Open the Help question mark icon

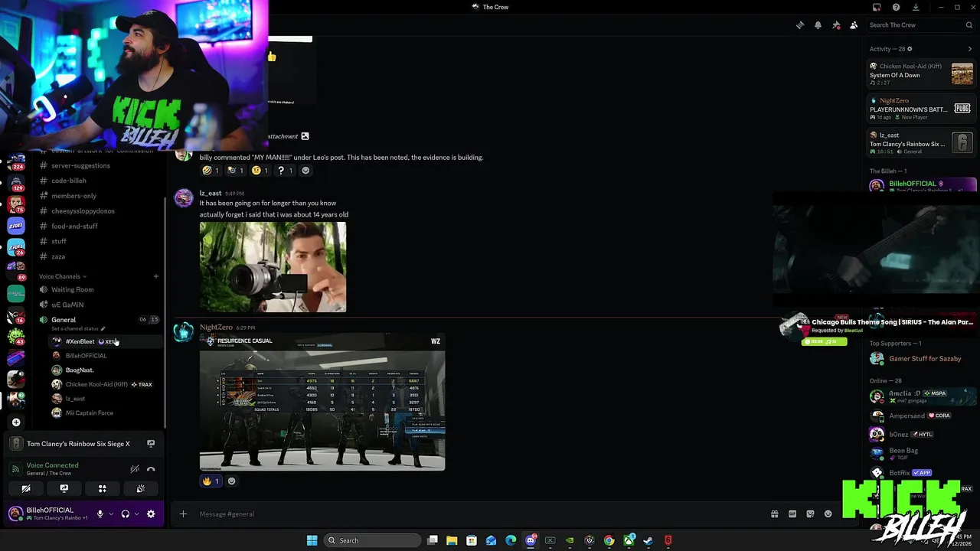pos(897,8)
